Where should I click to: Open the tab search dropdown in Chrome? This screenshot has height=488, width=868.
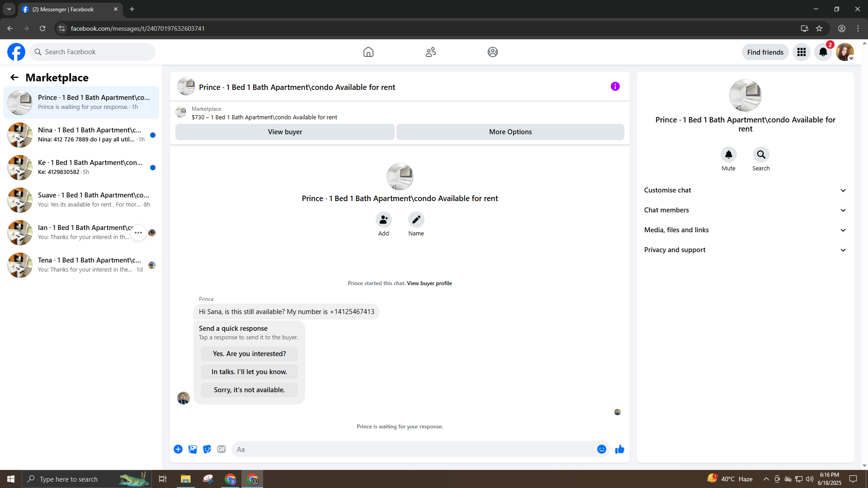point(9,9)
